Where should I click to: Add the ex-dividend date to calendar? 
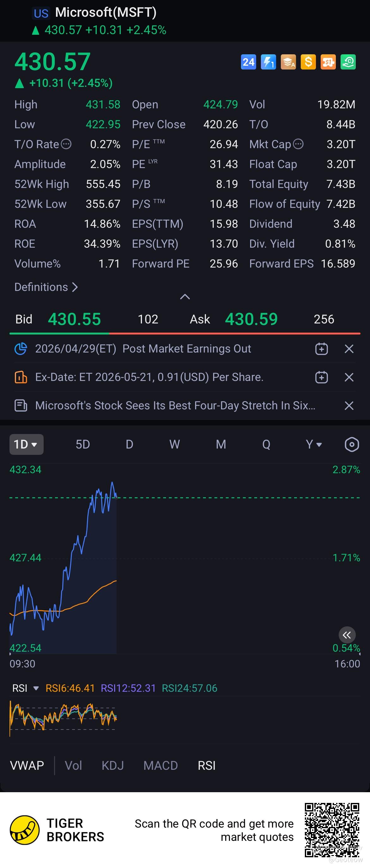tap(321, 377)
